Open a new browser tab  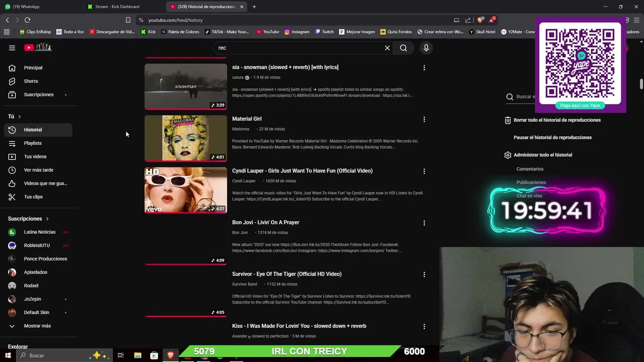[x=254, y=7]
